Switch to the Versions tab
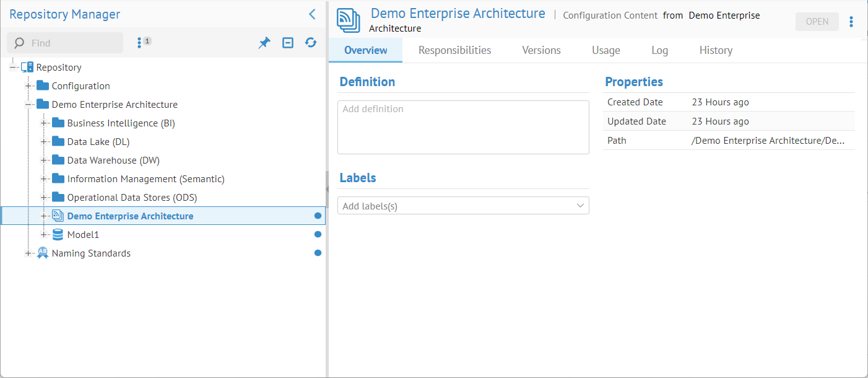Screen dimensions: 868x378 coord(541,50)
